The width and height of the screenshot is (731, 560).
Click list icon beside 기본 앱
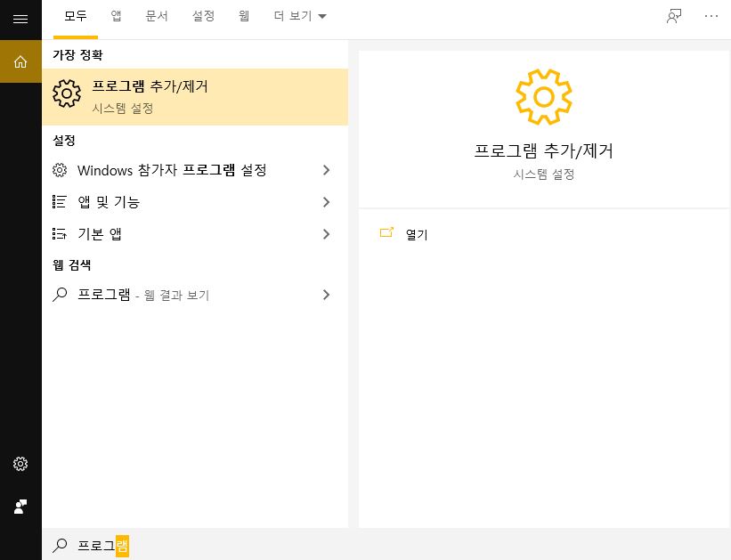tap(59, 233)
